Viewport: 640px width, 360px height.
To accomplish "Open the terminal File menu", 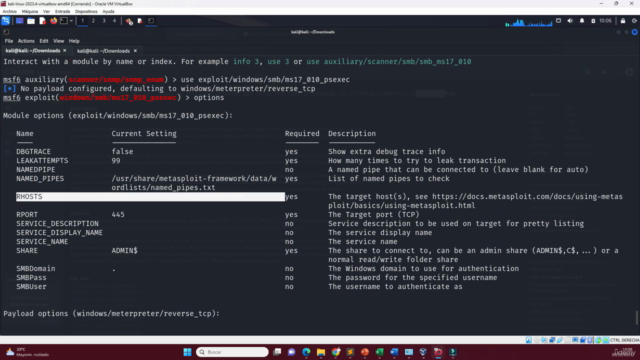I will pos(9,41).
